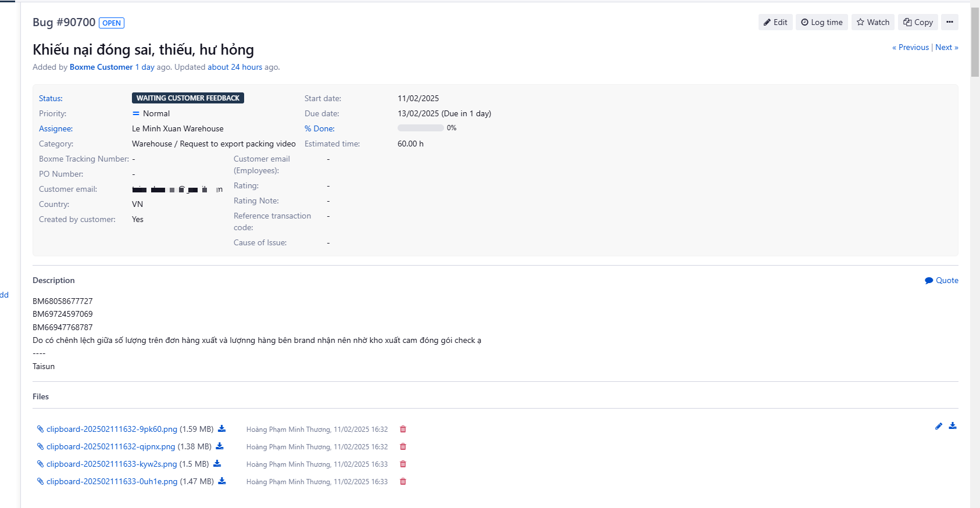
Task: Open the three-dot more actions menu
Action: 949,22
